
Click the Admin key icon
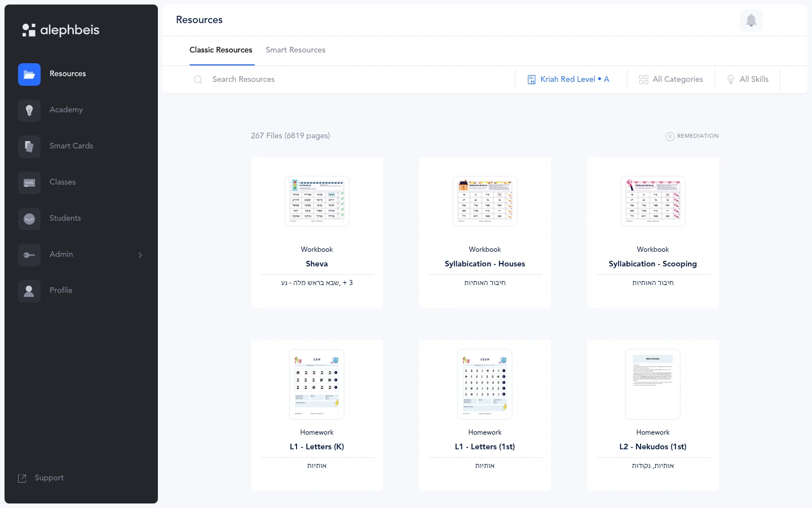point(29,255)
